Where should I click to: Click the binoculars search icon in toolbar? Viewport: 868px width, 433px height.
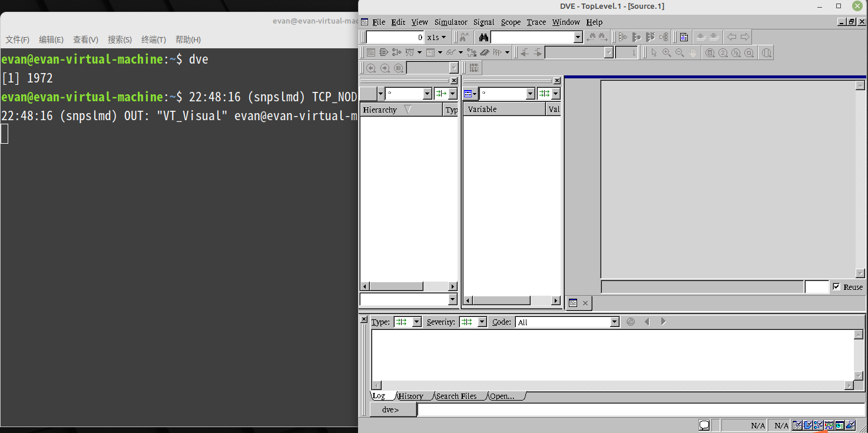coord(483,37)
